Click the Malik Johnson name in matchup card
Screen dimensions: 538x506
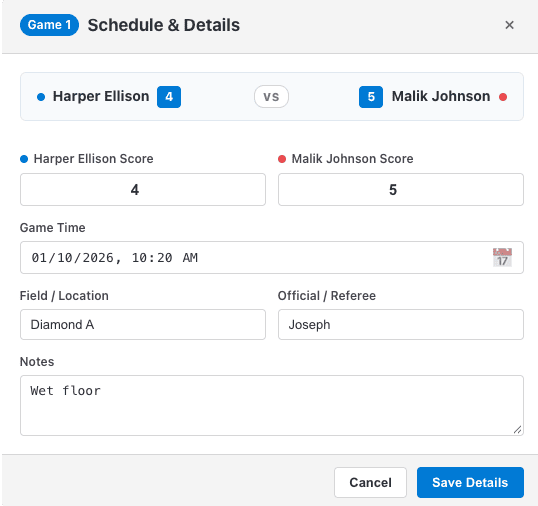point(441,96)
